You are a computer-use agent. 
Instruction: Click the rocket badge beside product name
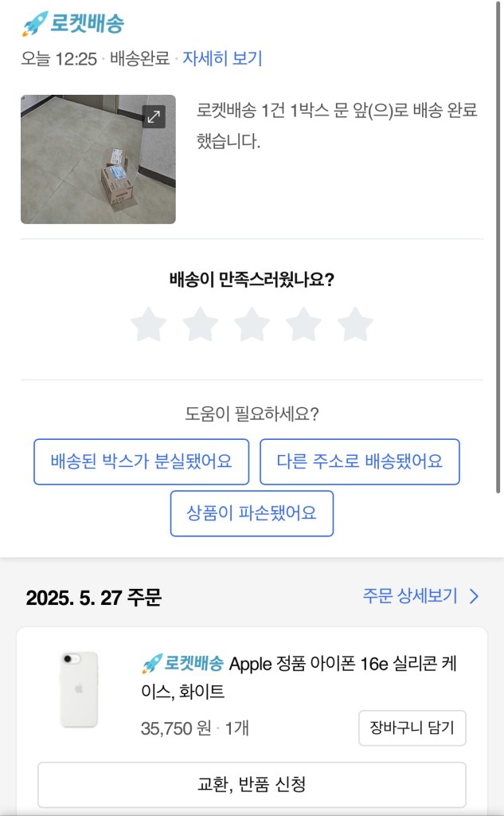pos(183,663)
